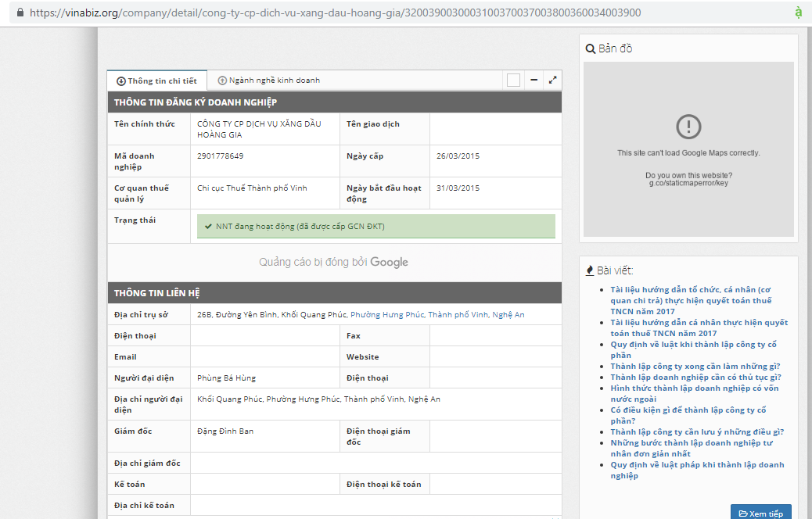Open the Thành phố Vinh link
Image resolution: width=812 pixels, height=519 pixels.
[x=458, y=315]
